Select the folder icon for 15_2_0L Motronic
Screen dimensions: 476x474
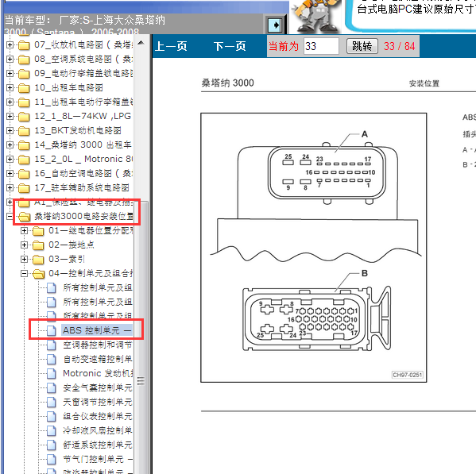[x=24, y=160]
